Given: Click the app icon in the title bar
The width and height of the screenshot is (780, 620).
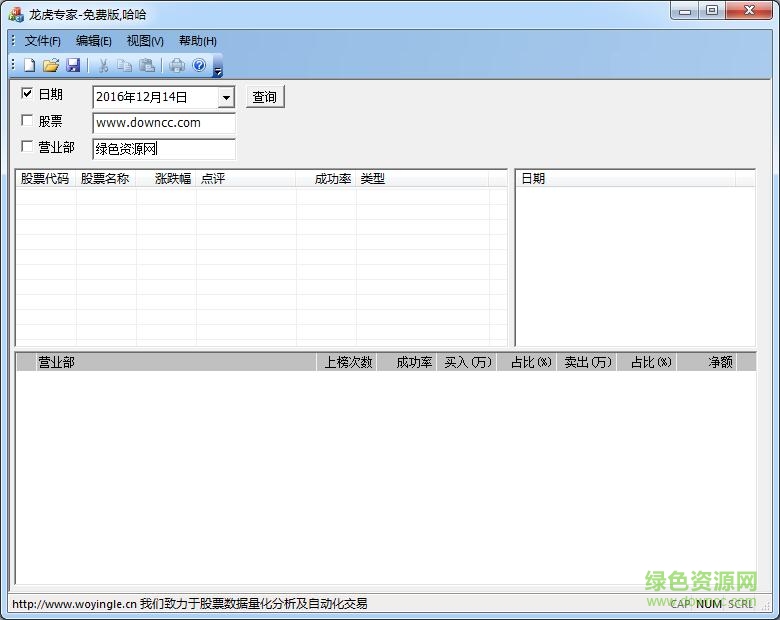Looking at the screenshot, I should coord(15,14).
